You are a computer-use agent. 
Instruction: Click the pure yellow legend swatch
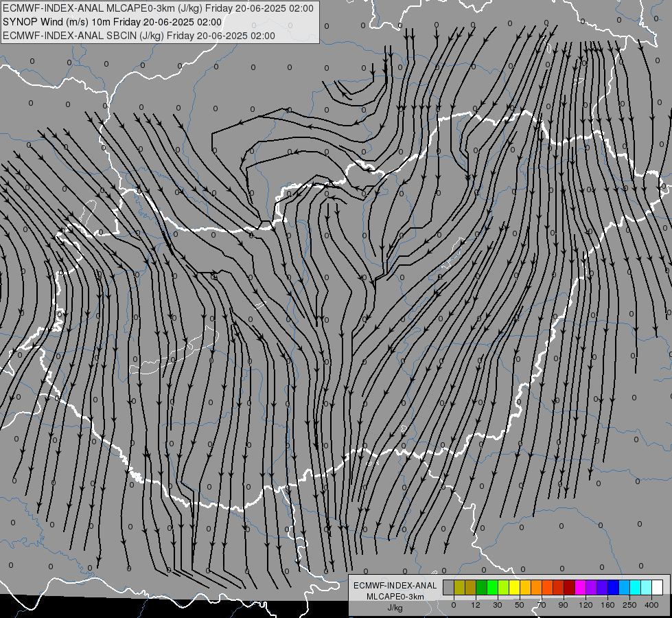click(x=515, y=587)
